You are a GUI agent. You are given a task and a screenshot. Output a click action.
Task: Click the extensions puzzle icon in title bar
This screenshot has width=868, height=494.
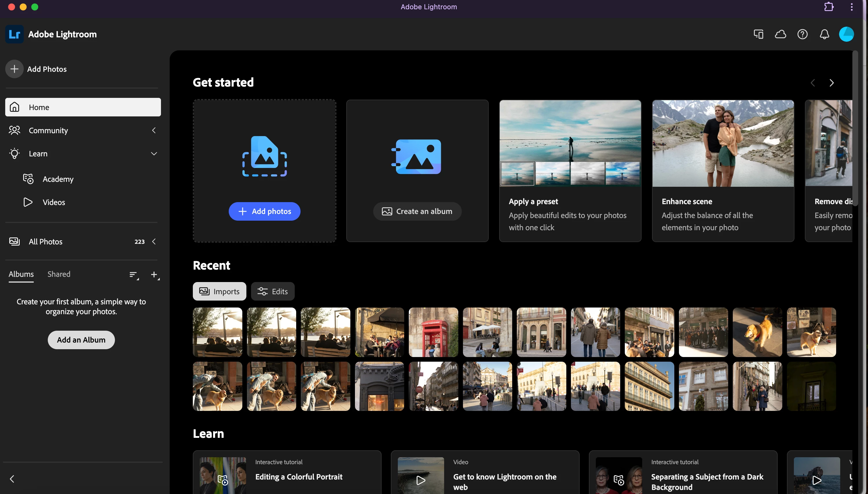[x=829, y=7]
